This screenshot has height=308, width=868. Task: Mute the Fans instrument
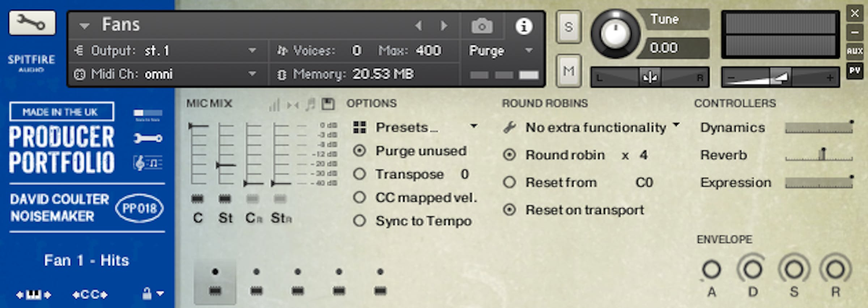coord(569,71)
